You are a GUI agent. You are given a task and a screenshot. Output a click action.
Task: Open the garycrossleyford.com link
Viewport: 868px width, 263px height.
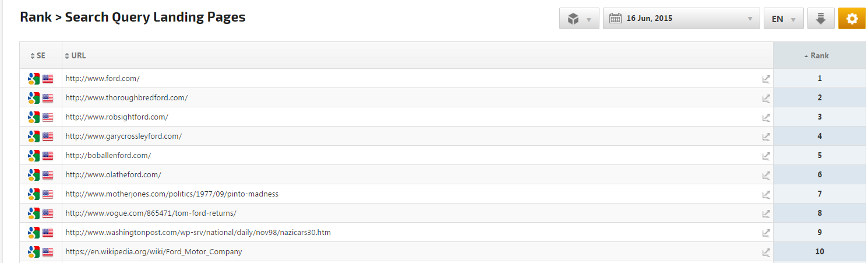(x=124, y=136)
